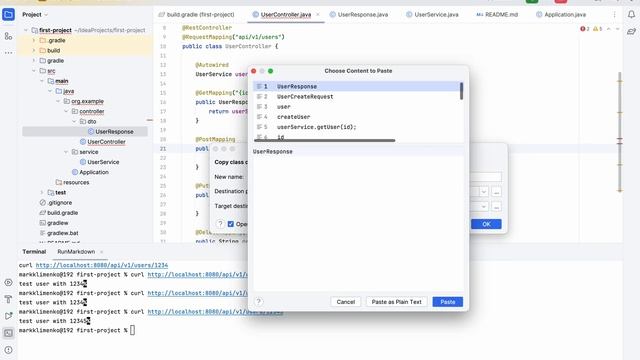Screen dimensions: 640x360
Task: Expand the build folder
Action: 34,51
